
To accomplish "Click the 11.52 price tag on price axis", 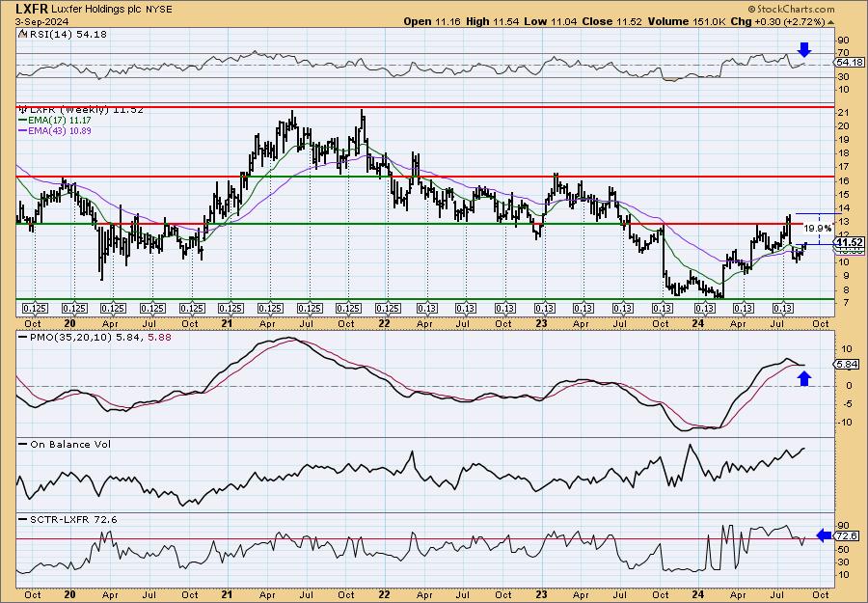I will coord(850,243).
